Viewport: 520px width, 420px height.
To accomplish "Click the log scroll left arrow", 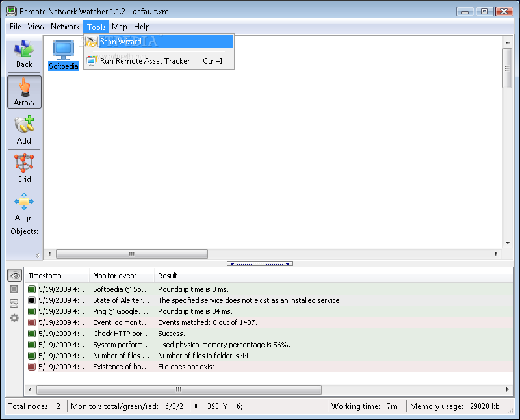I will 30,389.
